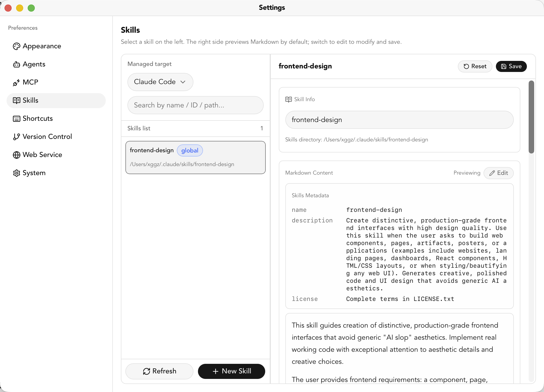
Task: Click the System gear icon
Action: (16, 173)
